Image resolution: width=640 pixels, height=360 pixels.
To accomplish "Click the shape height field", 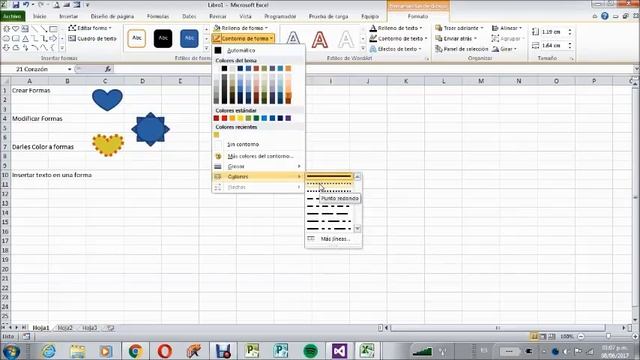I will [552, 32].
